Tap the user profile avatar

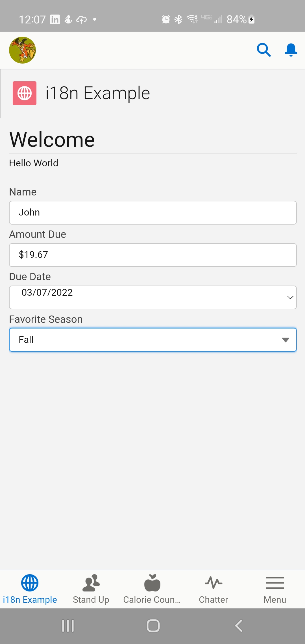click(x=23, y=50)
